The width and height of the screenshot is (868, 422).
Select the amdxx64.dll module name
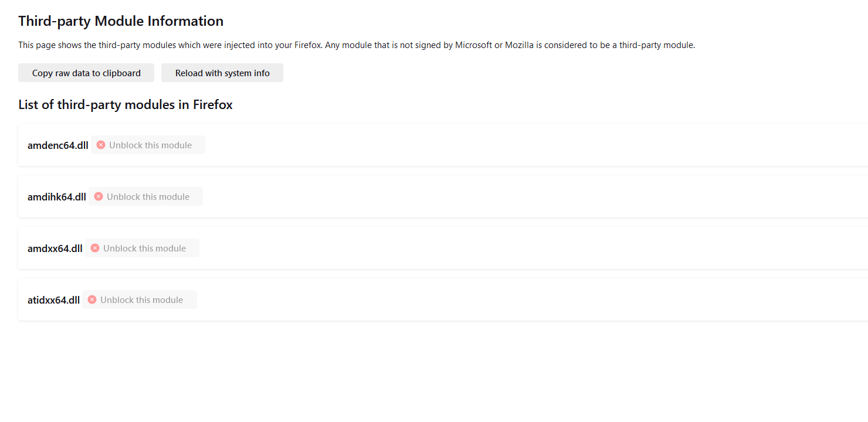click(55, 249)
